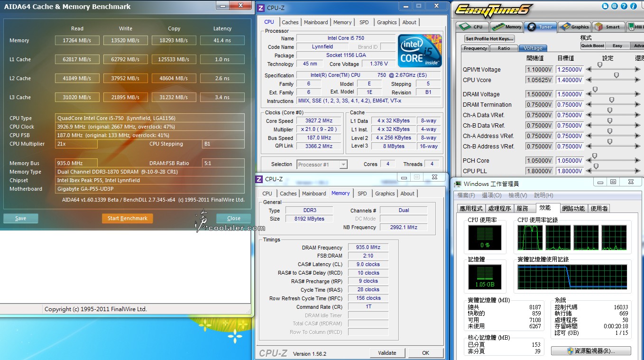Open 處理程序 tab in Task Manager

tap(499, 209)
